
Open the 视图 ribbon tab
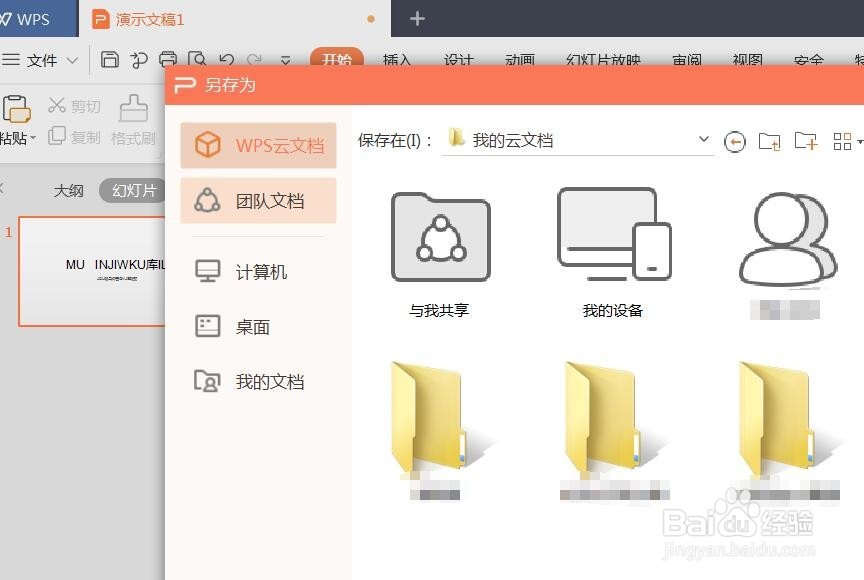748,59
